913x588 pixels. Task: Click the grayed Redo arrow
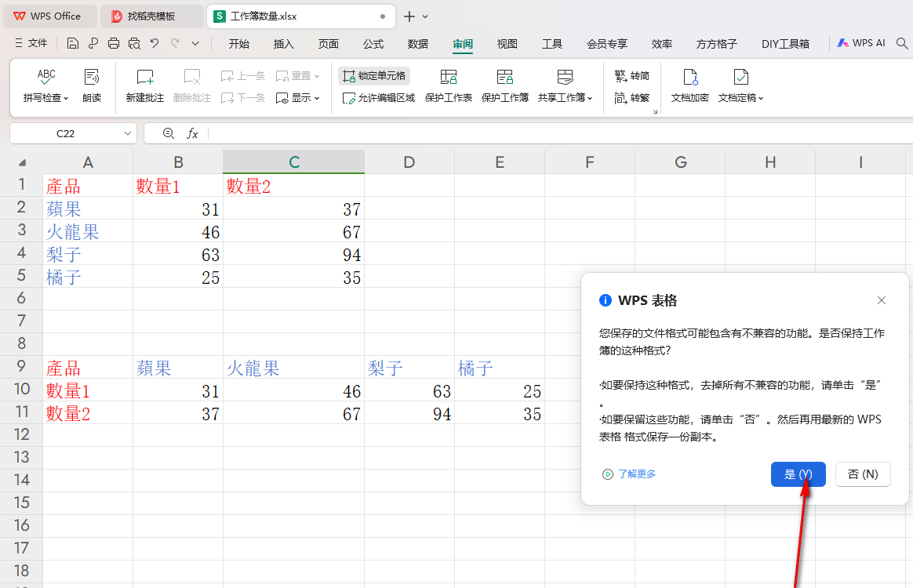175,44
